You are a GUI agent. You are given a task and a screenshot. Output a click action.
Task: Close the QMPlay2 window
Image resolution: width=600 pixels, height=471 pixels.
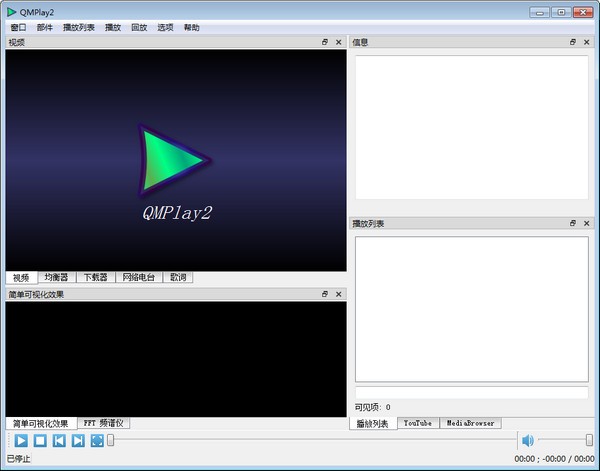click(x=583, y=12)
